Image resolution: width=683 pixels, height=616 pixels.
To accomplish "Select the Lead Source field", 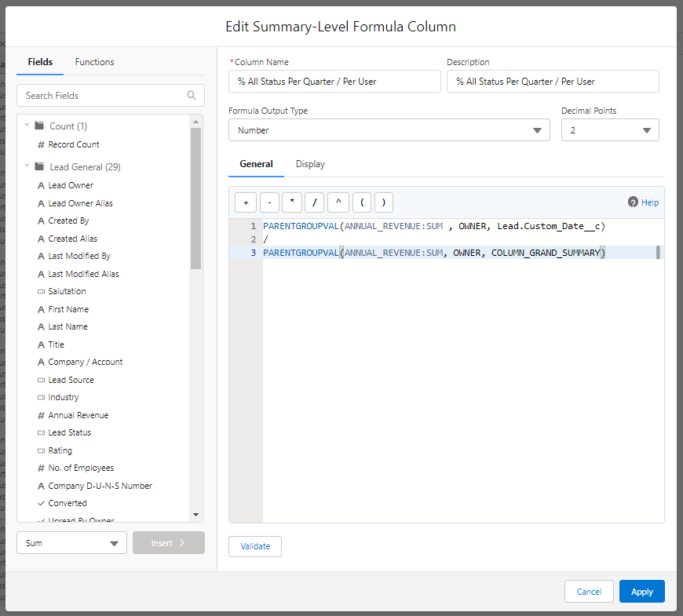I will point(71,380).
